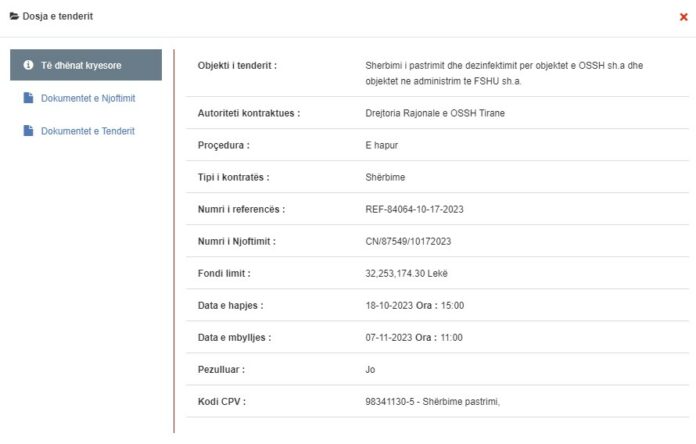The height and width of the screenshot is (444, 696).
Task: Click the notification number CN/87549/10172023
Action: pos(411,241)
